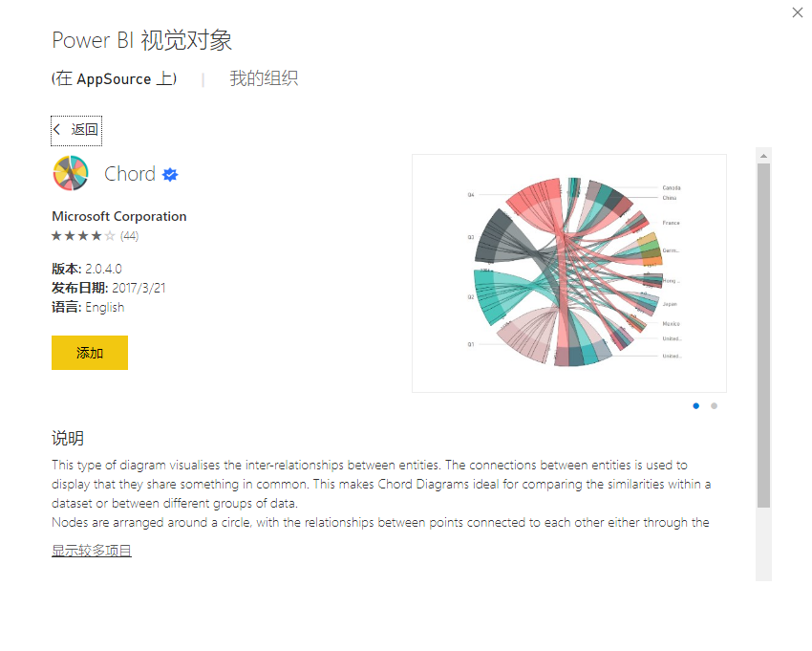This screenshot has width=812, height=651.
Task: Select the first carousel dot indicator
Action: tap(695, 405)
